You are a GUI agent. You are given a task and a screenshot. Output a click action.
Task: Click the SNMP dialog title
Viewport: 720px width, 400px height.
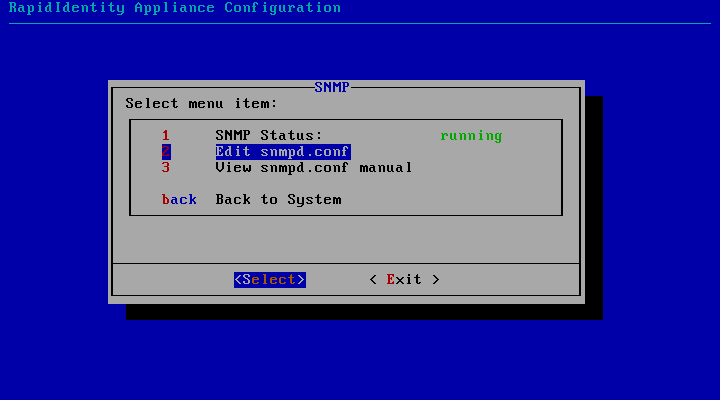(x=332, y=87)
